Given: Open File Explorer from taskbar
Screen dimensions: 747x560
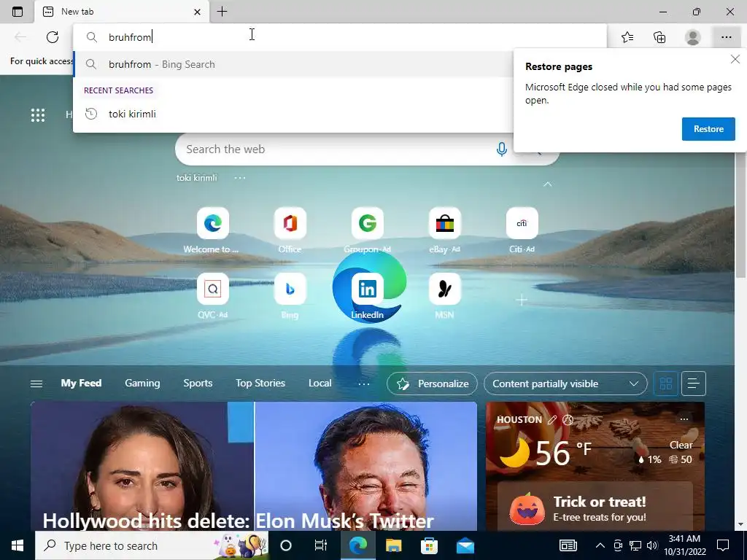Looking at the screenshot, I should (x=393, y=545).
